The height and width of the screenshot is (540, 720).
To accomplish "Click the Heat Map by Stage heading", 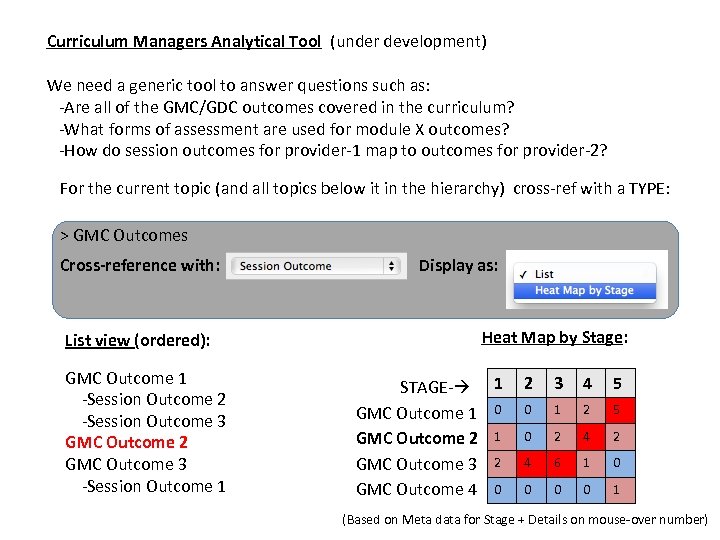I will point(555,337).
